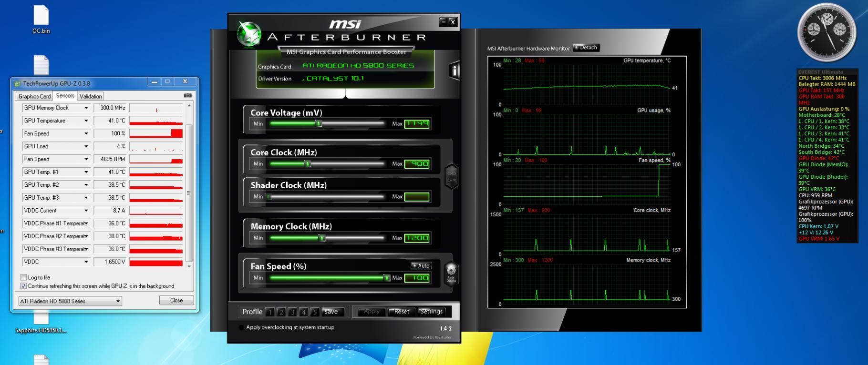Click the GPU Load value 4 %

click(111, 147)
